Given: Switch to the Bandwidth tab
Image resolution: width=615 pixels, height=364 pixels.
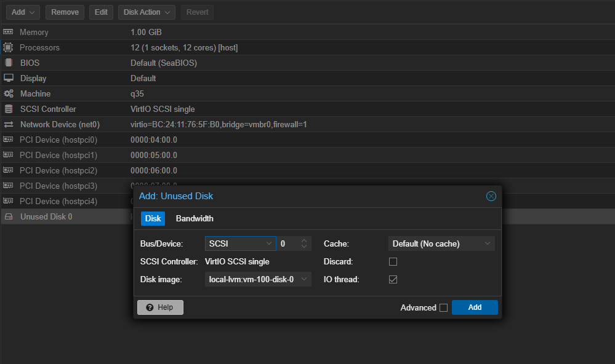Looking at the screenshot, I should (195, 218).
